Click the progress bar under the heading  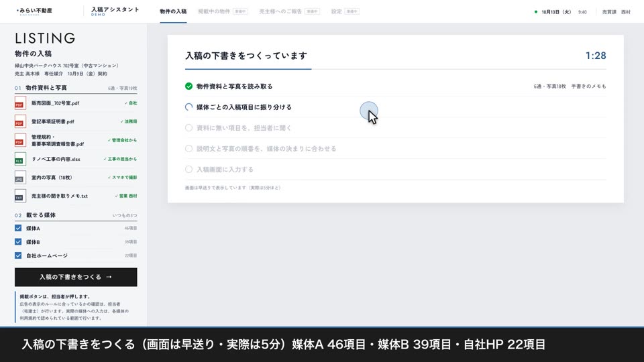click(x=396, y=69)
